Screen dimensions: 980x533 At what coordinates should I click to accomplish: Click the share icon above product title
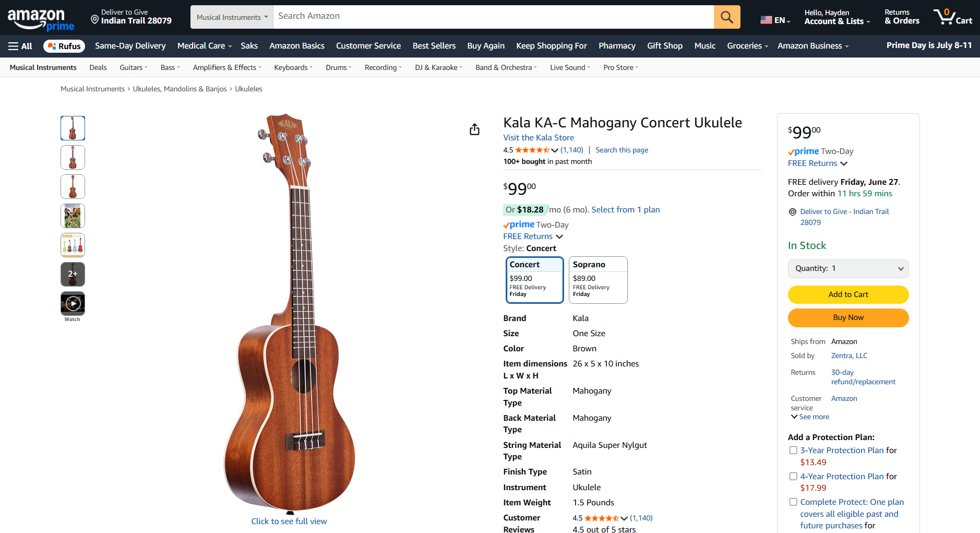474,129
